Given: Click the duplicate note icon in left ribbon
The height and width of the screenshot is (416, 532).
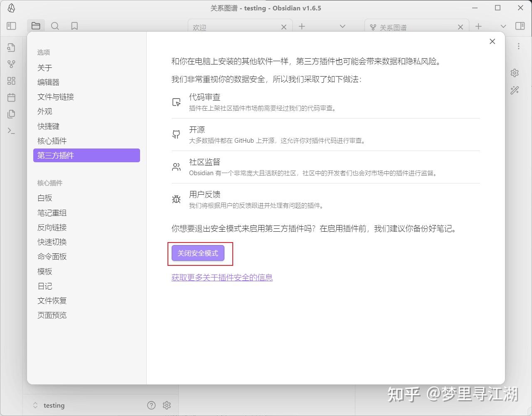Looking at the screenshot, I should [11, 114].
